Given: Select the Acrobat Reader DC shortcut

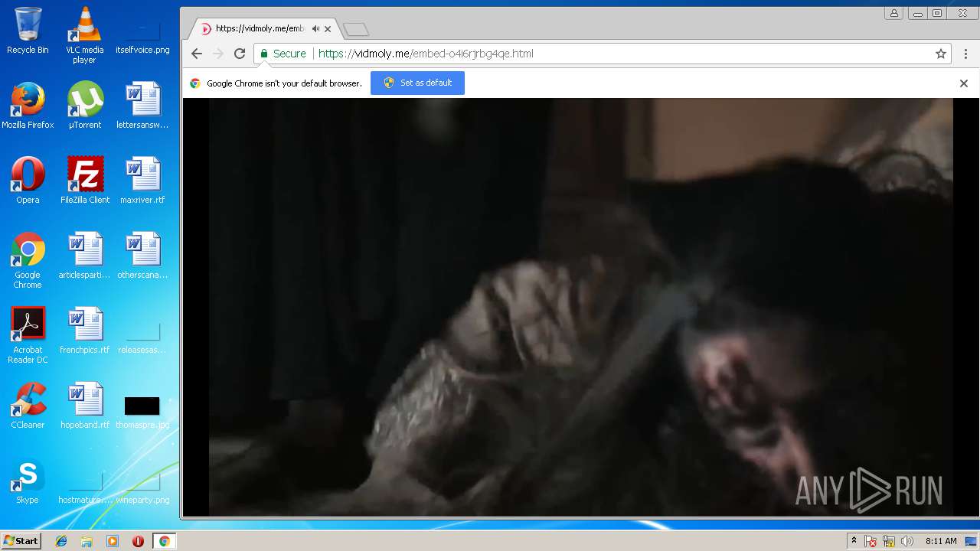Looking at the screenshot, I should point(28,335).
